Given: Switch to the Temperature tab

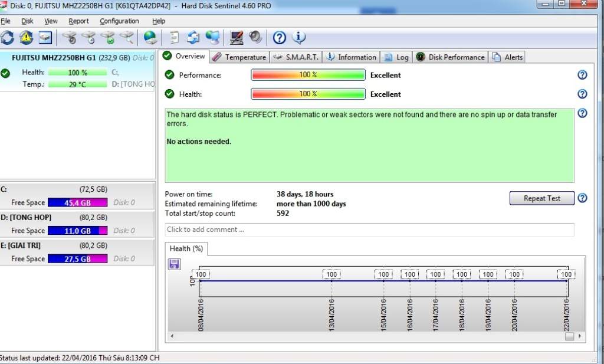Looking at the screenshot, I should click(239, 57).
